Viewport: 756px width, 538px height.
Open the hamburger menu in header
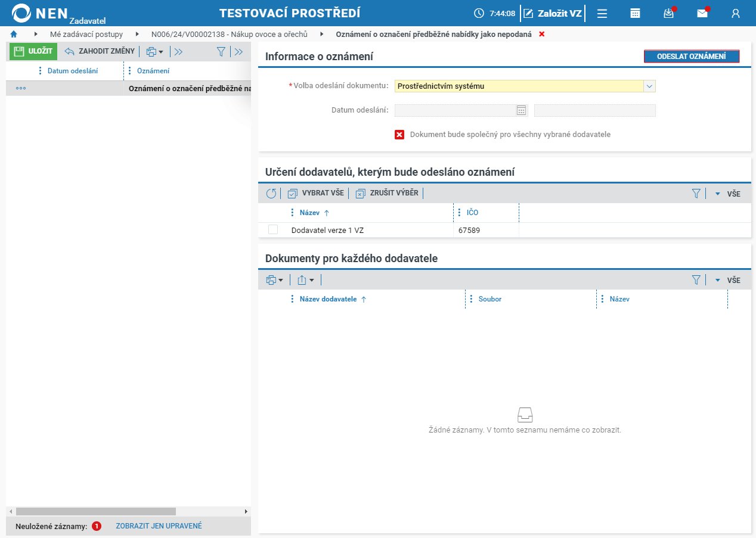click(602, 13)
